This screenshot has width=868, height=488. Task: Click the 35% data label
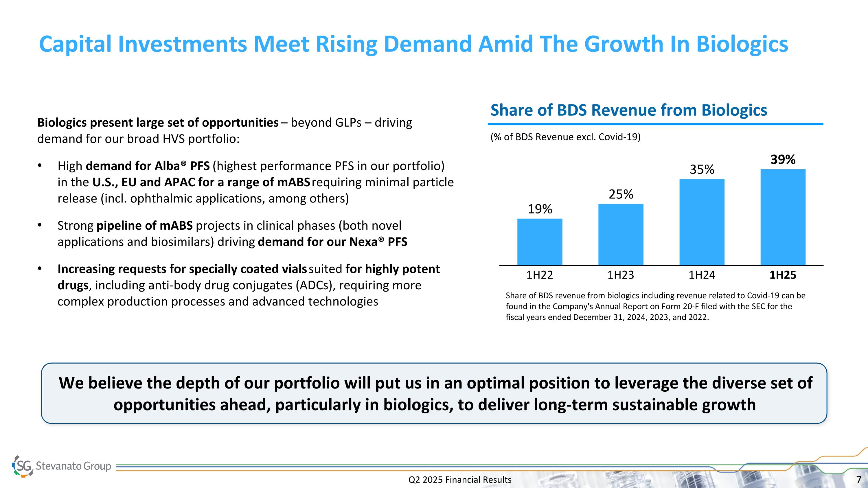pyautogui.click(x=702, y=170)
